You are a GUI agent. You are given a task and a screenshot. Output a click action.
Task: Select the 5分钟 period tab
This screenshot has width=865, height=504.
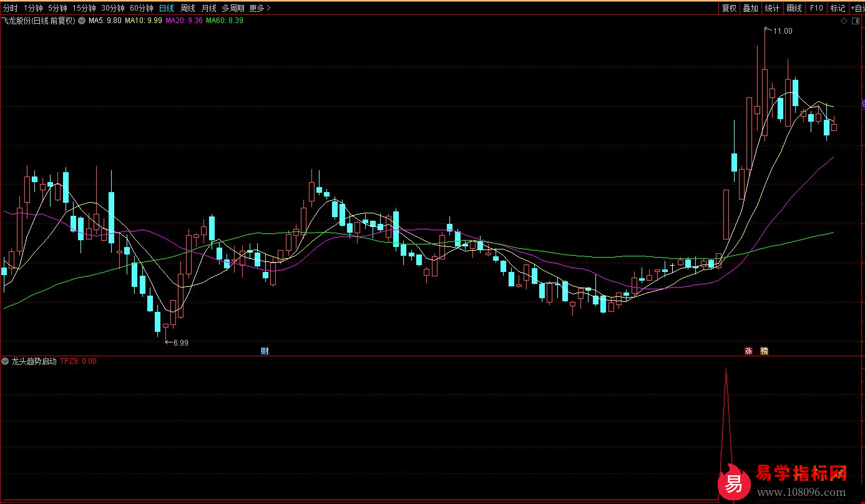[x=57, y=8]
